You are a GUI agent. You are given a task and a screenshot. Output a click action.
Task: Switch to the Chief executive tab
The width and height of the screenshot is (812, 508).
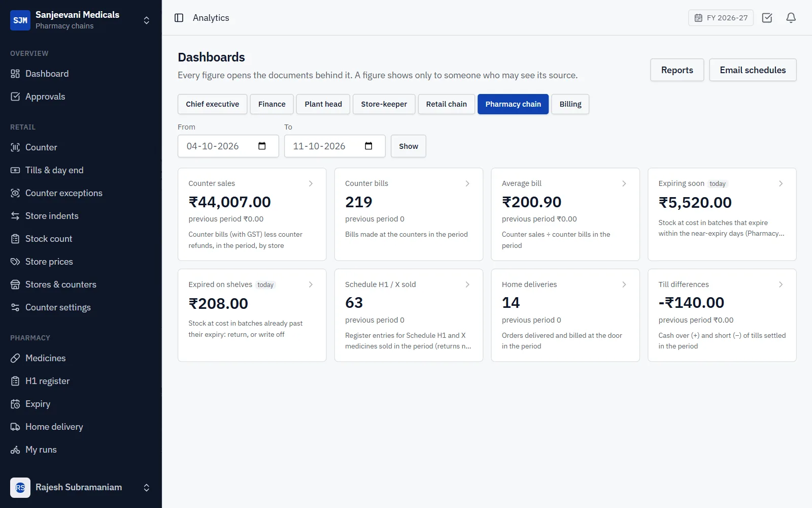click(212, 104)
